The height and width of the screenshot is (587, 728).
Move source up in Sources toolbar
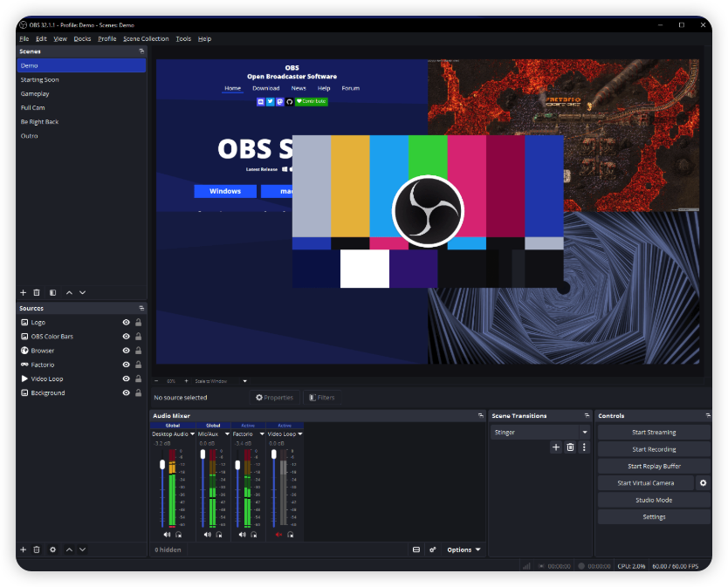tap(69, 549)
